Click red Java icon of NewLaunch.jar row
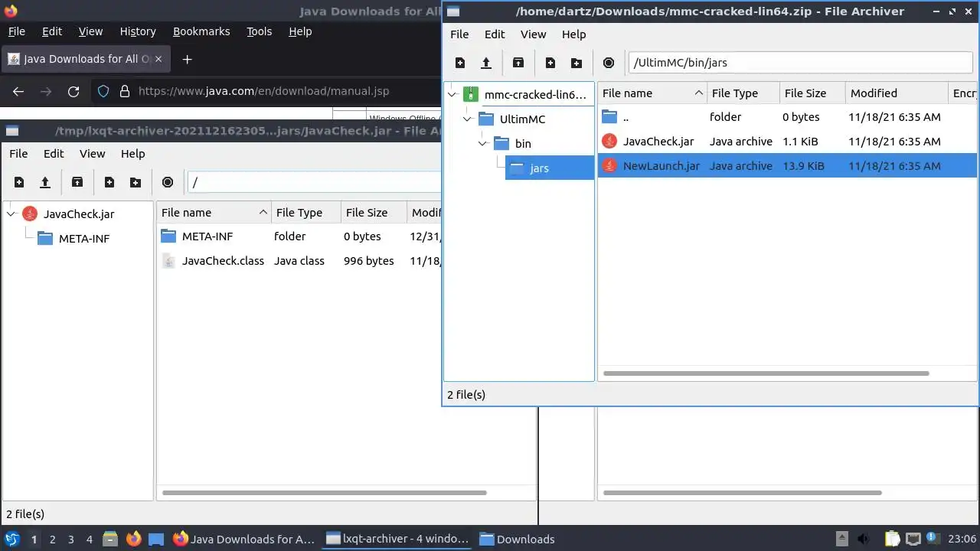The height and width of the screenshot is (551, 980). coord(609,165)
